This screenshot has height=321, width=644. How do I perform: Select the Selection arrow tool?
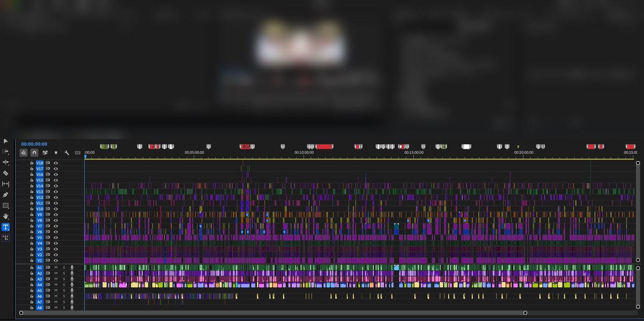[x=6, y=141]
